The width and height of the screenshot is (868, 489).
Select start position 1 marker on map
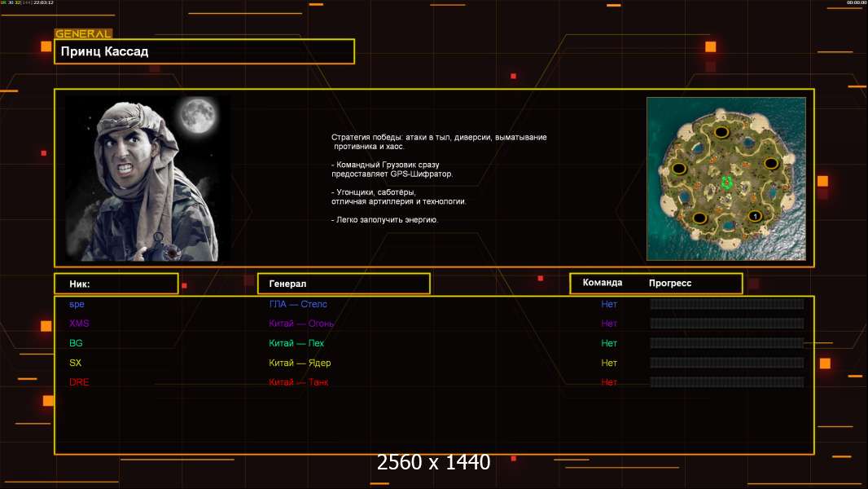point(755,216)
